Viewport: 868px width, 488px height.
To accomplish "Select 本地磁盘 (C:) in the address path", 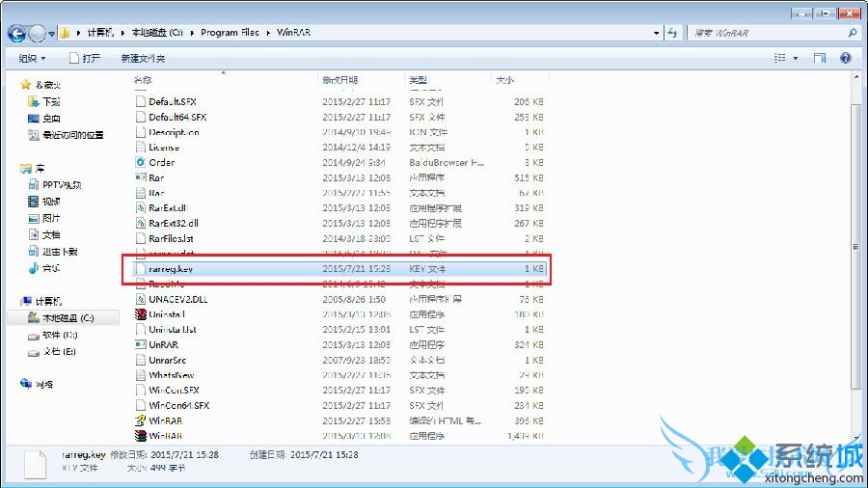I will click(156, 33).
